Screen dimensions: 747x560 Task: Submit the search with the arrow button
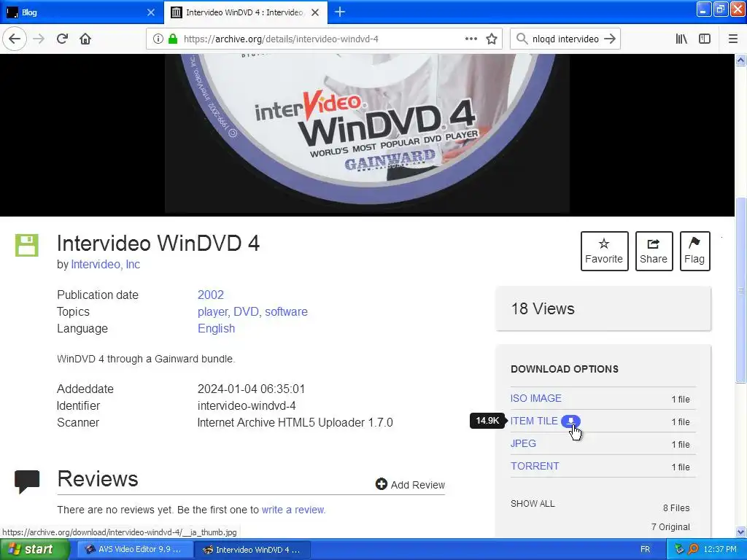click(609, 39)
